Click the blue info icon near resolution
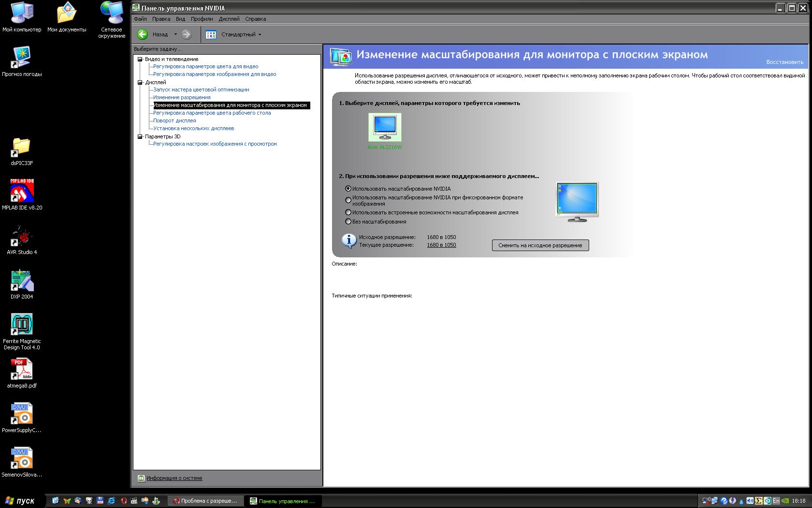This screenshot has height=508, width=812. [x=348, y=240]
